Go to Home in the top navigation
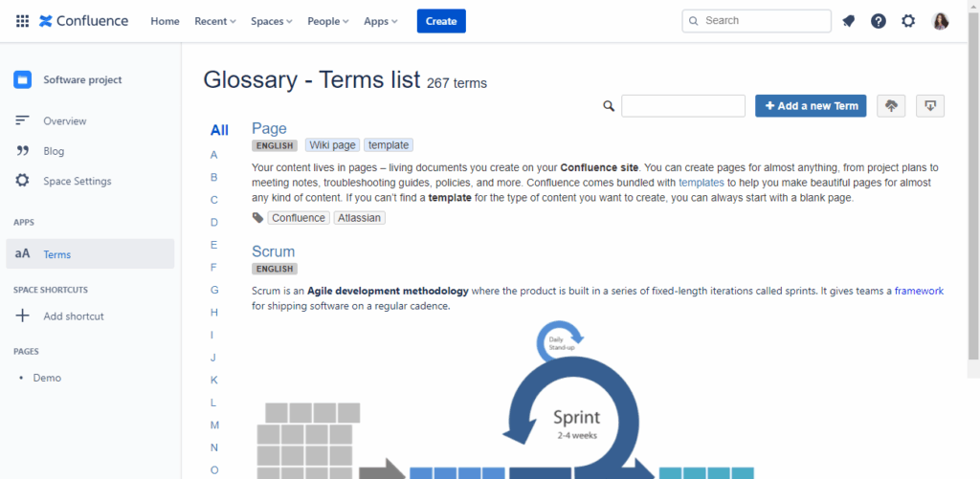The height and width of the screenshot is (479, 980). [x=165, y=21]
